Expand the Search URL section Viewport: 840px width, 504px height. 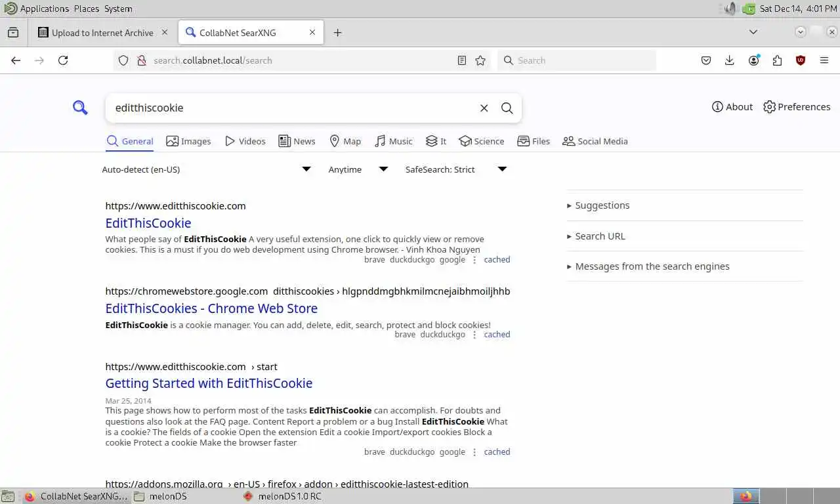[596, 236]
